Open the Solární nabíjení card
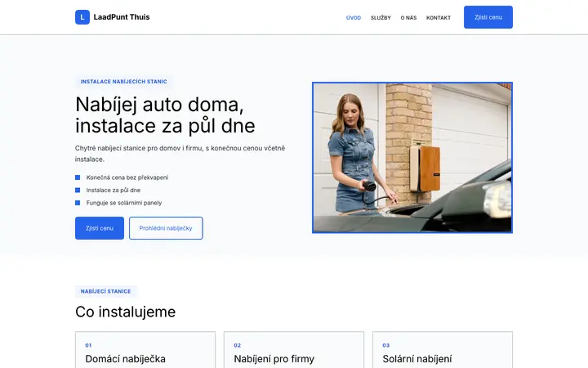The image size is (588, 368). click(443, 350)
